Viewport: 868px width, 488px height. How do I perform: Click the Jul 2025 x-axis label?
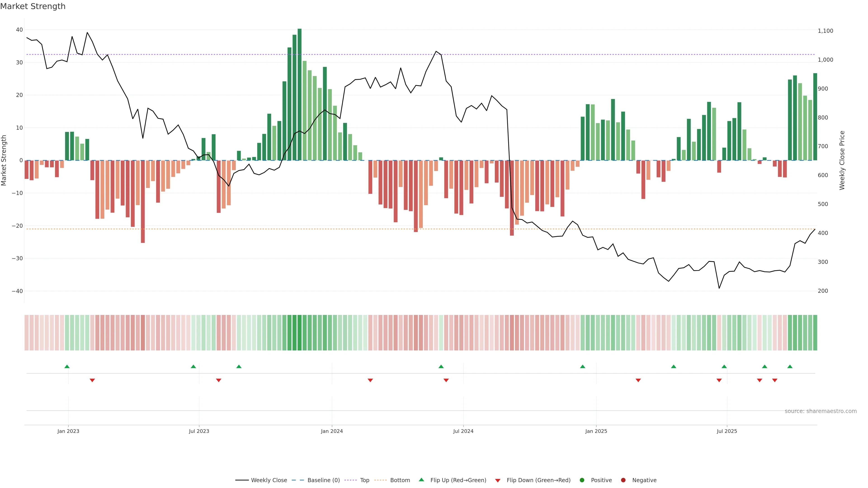[727, 431]
